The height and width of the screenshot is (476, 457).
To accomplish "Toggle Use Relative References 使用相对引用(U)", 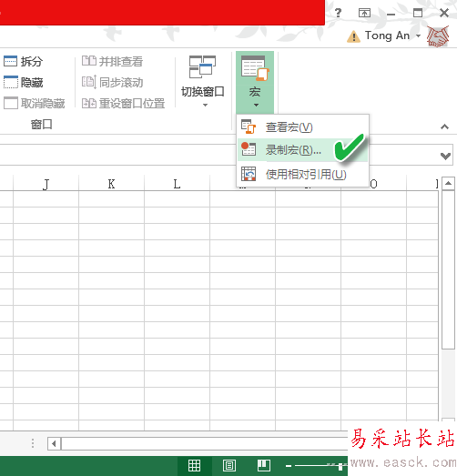I will tap(302, 174).
